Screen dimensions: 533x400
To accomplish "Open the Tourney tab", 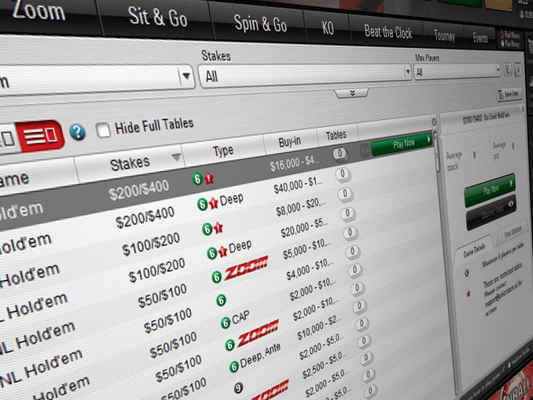I will 444,36.
